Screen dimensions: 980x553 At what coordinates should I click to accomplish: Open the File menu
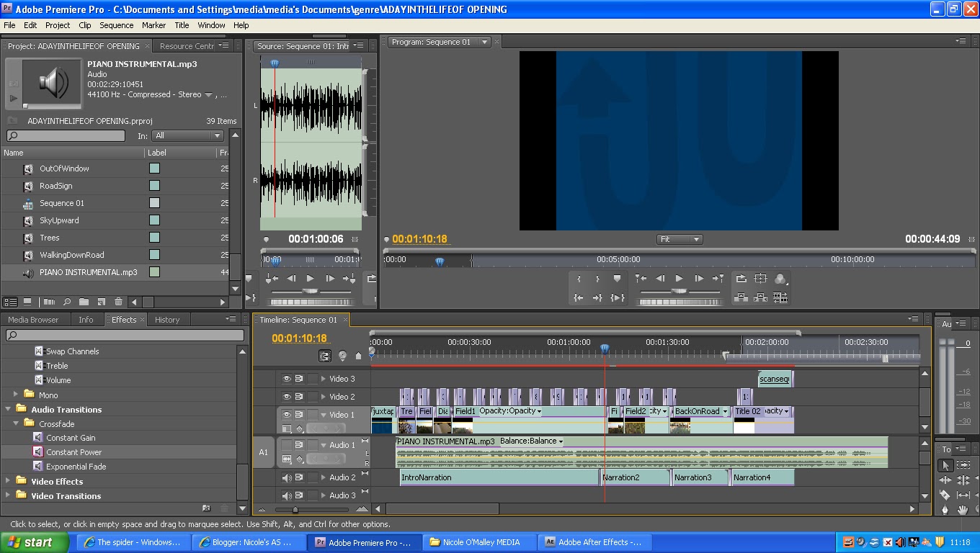point(9,25)
